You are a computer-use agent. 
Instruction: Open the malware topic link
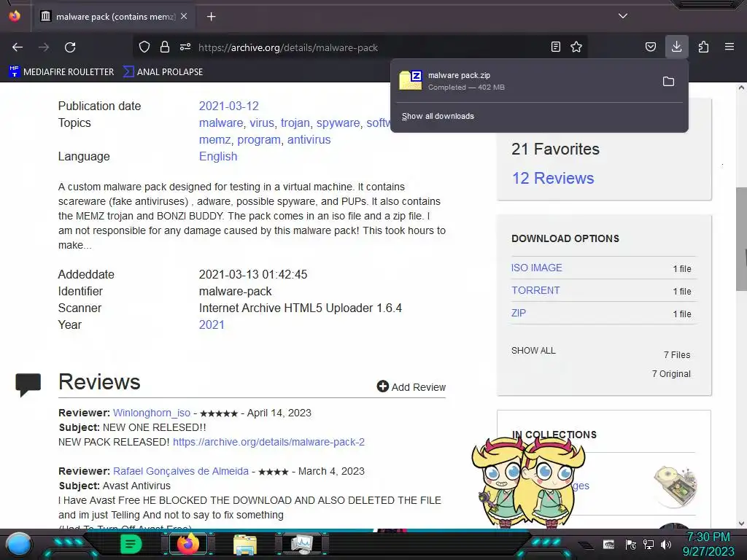tap(221, 122)
